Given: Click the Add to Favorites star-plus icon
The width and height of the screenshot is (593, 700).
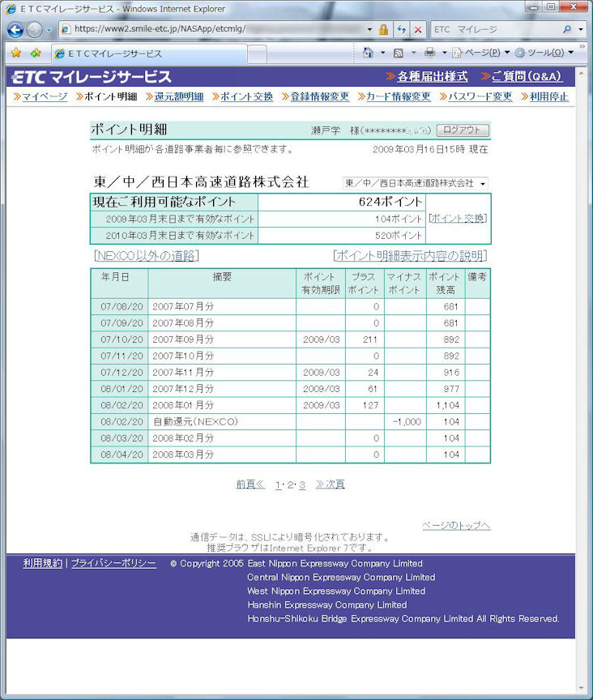Looking at the screenshot, I should click(x=36, y=53).
